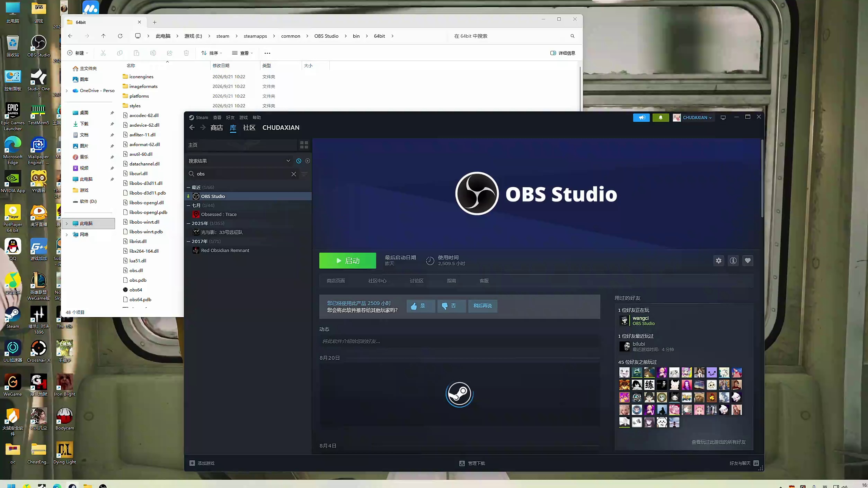Image resolution: width=868 pixels, height=488 pixels.
Task: Click the Delete trash icon in Explorer
Action: coord(186,53)
